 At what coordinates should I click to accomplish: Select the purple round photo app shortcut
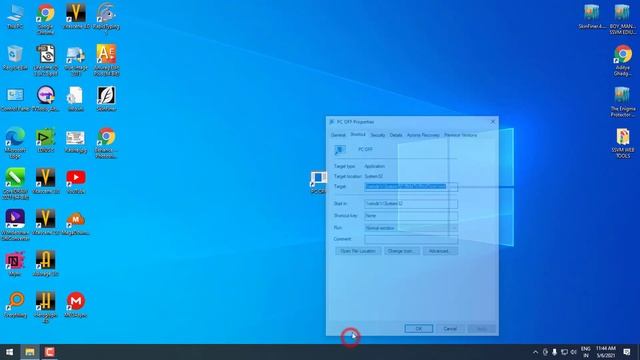pyautogui.click(x=45, y=99)
